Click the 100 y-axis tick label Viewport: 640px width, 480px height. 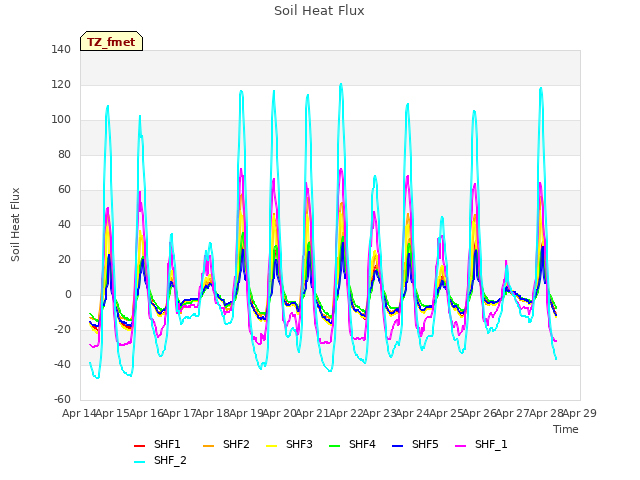[x=61, y=120]
